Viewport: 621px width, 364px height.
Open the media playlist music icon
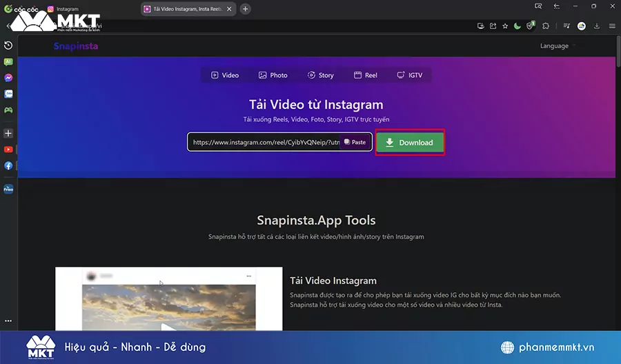point(566,26)
